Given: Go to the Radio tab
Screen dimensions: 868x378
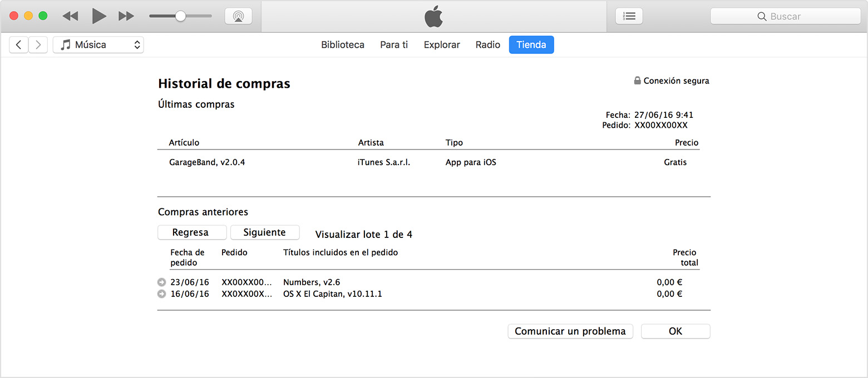Looking at the screenshot, I should pos(487,45).
